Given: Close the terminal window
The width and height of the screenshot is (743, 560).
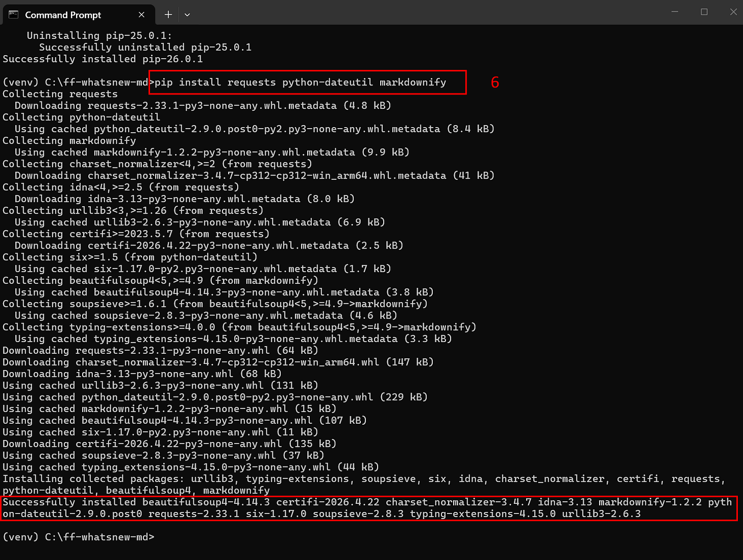Looking at the screenshot, I should [733, 12].
